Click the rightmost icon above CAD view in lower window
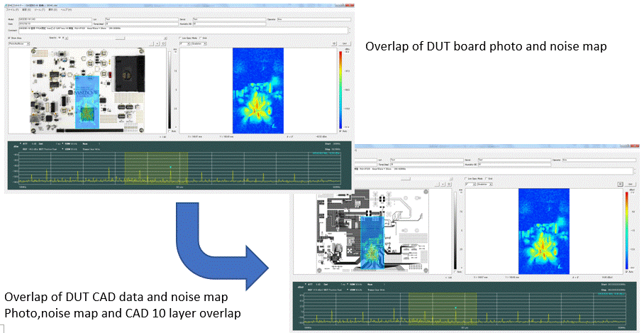 [x=449, y=184]
